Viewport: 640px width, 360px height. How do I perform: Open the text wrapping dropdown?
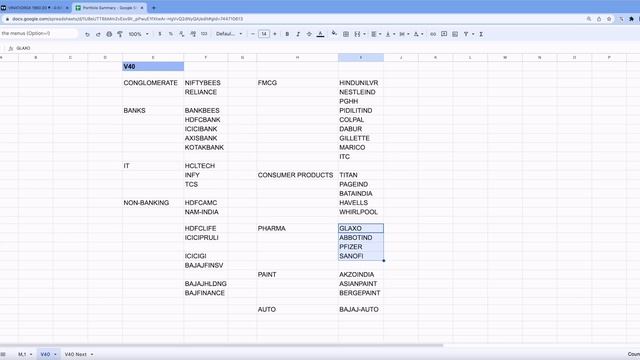(404, 34)
